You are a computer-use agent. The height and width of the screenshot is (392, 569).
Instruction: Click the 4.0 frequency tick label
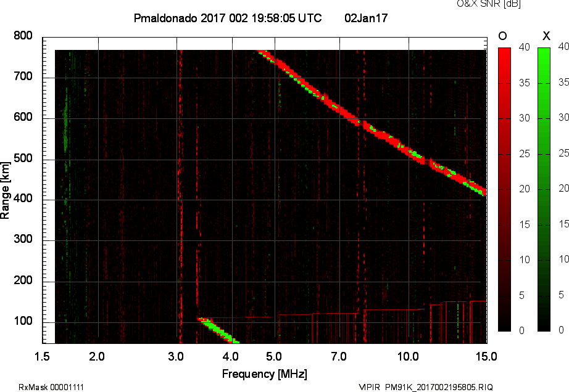click(230, 356)
